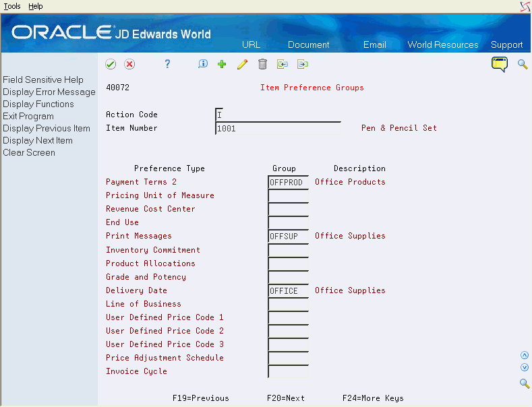Click the Invoice Cycle group field
Screen dimensions: 532x407
pos(288,372)
